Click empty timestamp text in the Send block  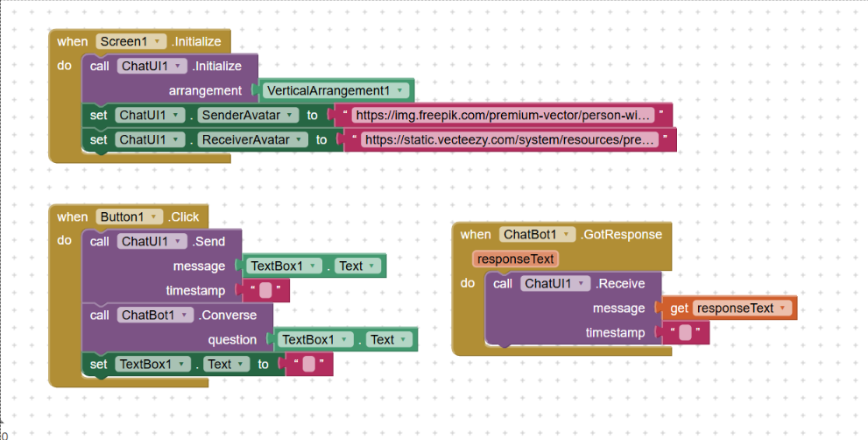tap(265, 290)
